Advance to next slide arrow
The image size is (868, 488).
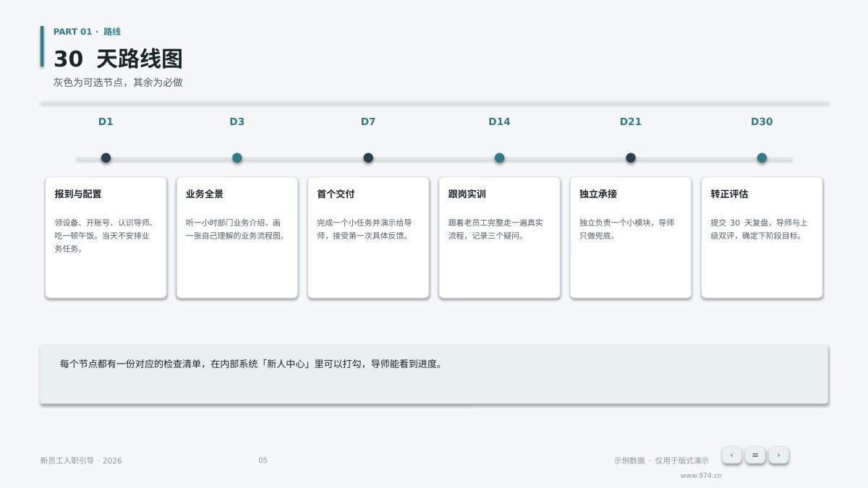778,455
